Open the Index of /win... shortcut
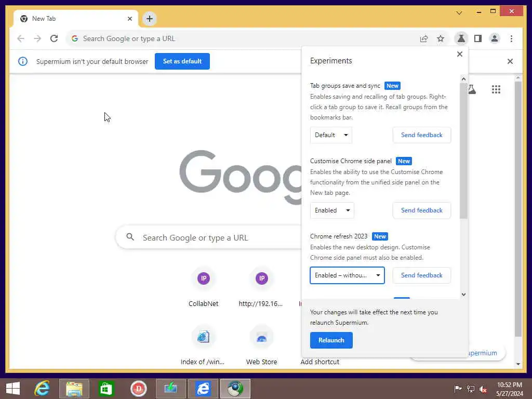The image size is (532, 399). (203, 345)
